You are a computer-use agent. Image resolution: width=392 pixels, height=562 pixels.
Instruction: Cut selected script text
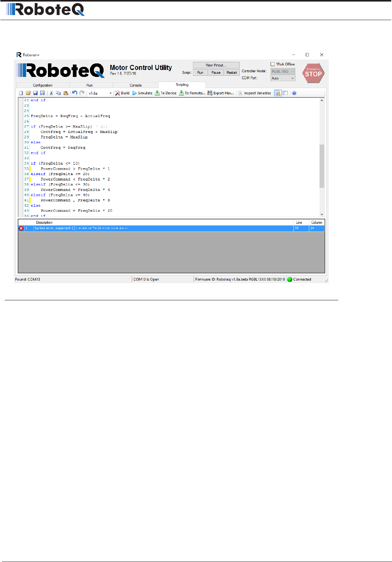[x=51, y=93]
